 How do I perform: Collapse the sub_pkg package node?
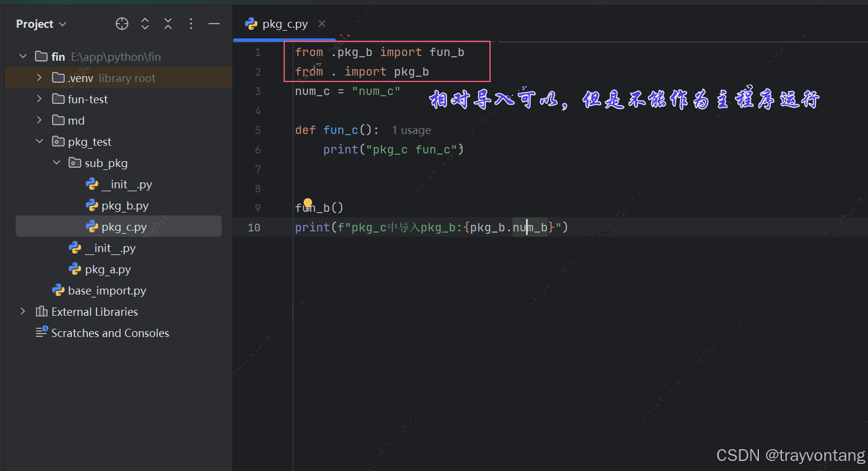tap(56, 162)
